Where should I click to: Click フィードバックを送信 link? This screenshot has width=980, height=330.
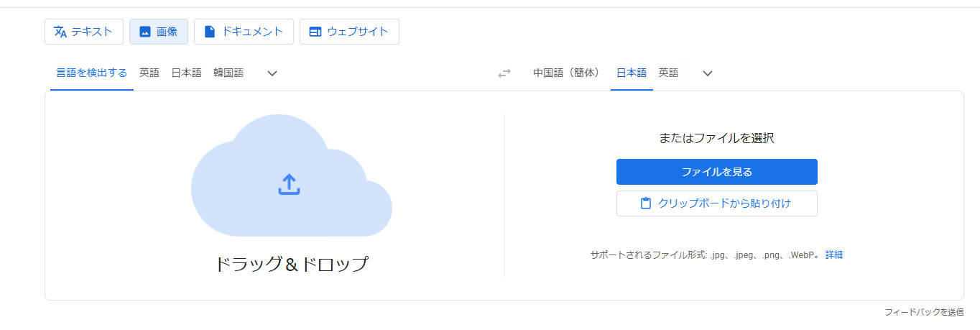(x=924, y=312)
